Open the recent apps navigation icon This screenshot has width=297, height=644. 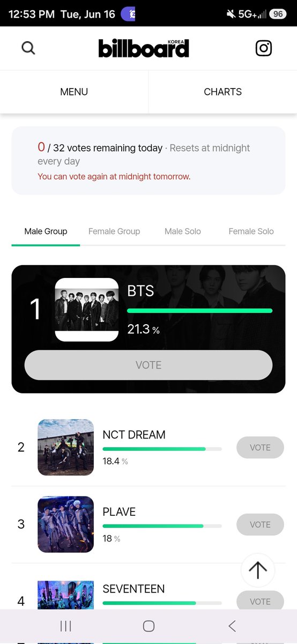point(66,626)
